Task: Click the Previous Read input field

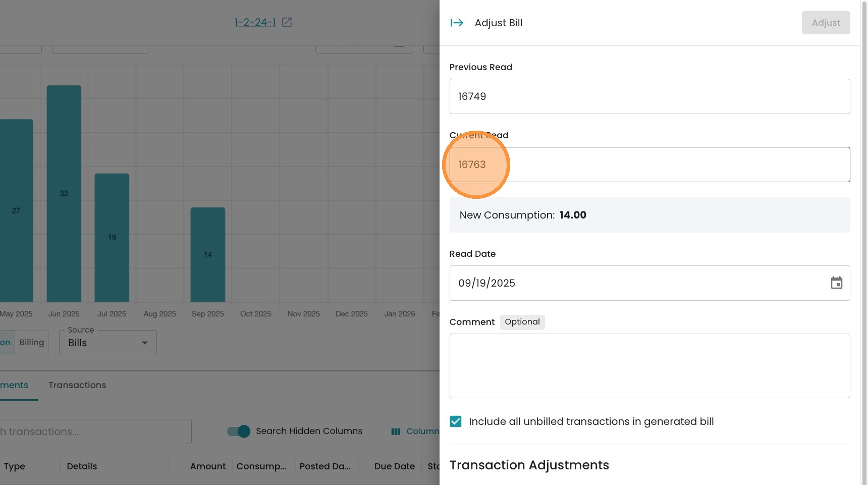Action: coord(649,96)
